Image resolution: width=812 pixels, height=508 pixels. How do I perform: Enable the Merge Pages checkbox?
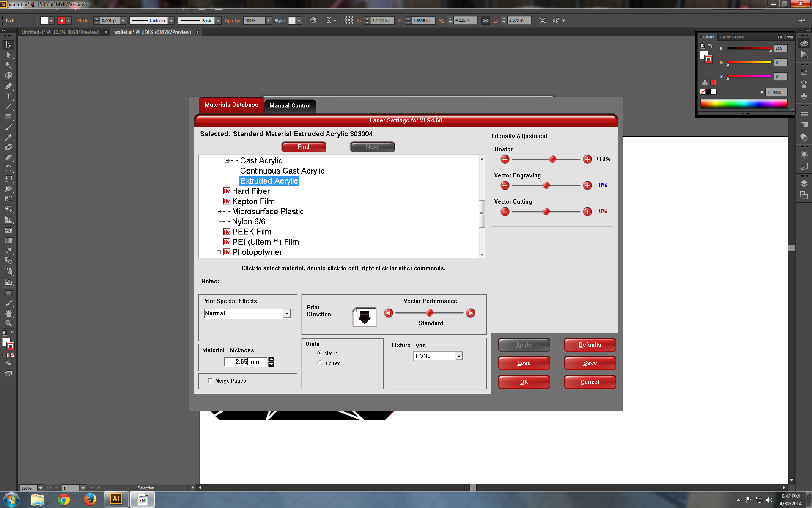click(x=210, y=381)
